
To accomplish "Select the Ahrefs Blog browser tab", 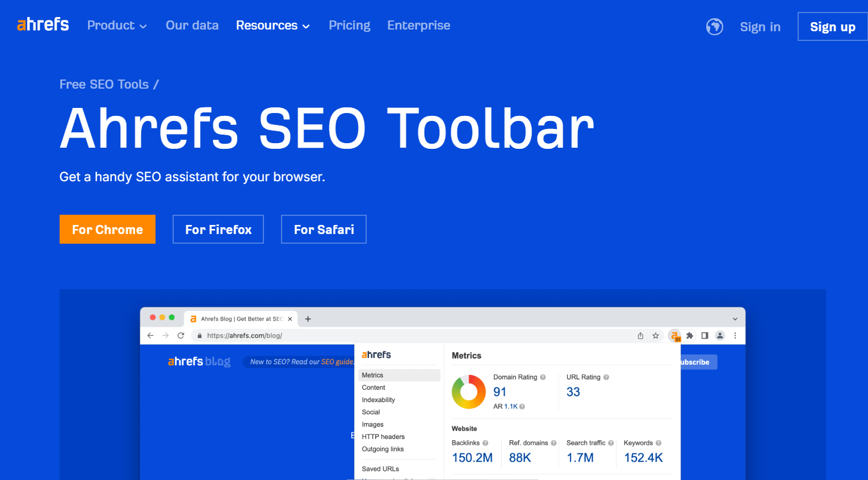I will click(241, 319).
